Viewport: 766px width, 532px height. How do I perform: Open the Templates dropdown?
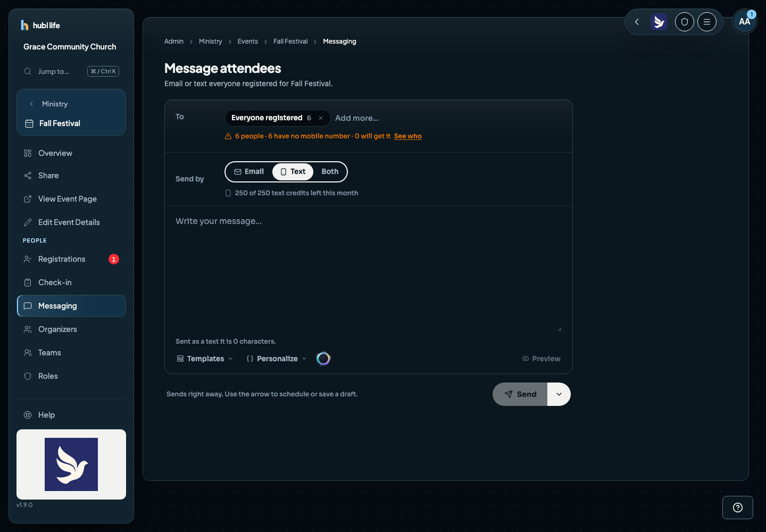(x=205, y=359)
